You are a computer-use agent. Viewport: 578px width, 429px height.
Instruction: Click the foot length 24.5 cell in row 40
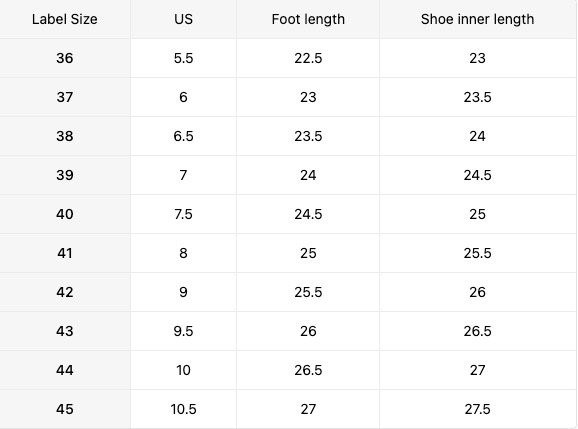[308, 214]
